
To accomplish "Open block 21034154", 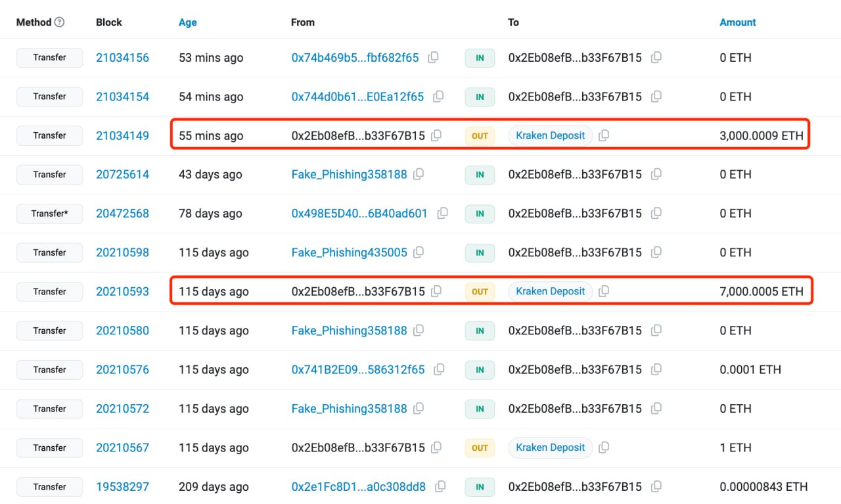I will pos(123,97).
